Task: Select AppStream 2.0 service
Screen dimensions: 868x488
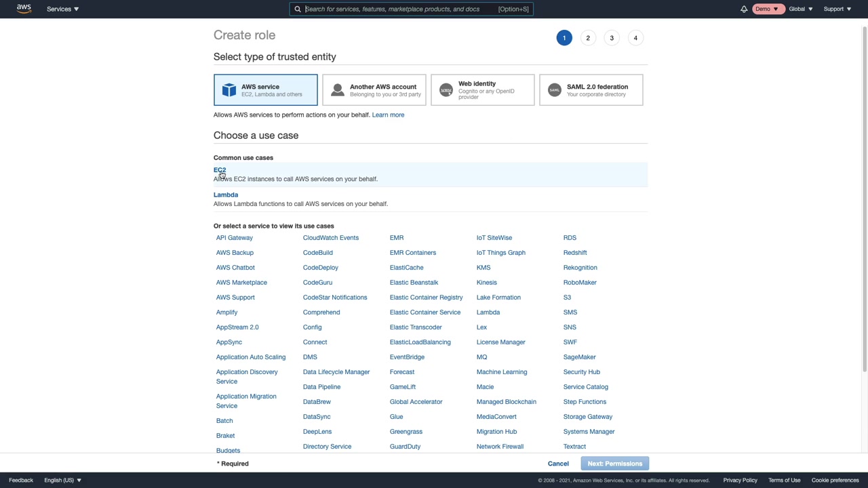Action: (x=237, y=327)
